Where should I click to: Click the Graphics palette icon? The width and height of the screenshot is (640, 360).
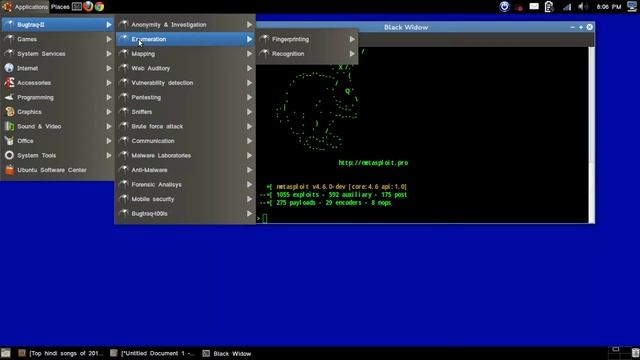tap(9, 112)
